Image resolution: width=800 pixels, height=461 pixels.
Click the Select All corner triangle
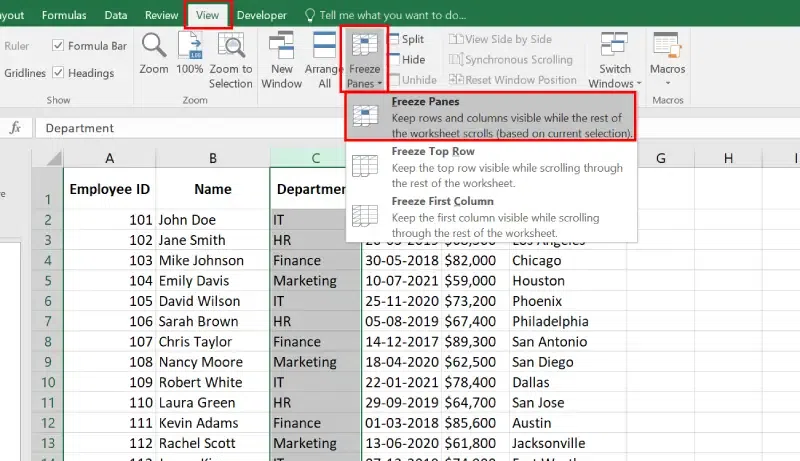tap(54, 159)
